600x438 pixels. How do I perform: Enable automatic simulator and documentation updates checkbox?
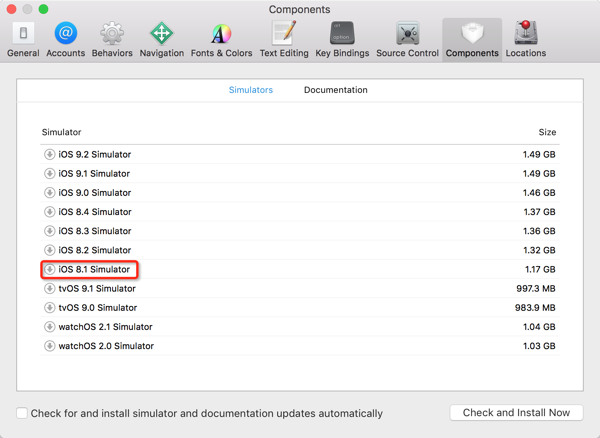(22, 413)
